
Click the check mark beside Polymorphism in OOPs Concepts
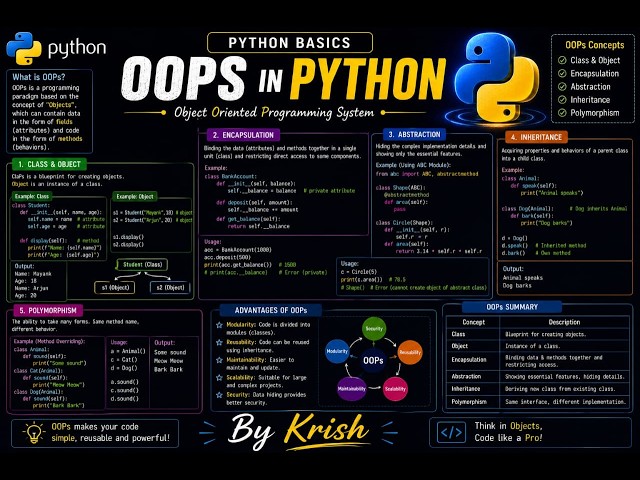pos(562,113)
